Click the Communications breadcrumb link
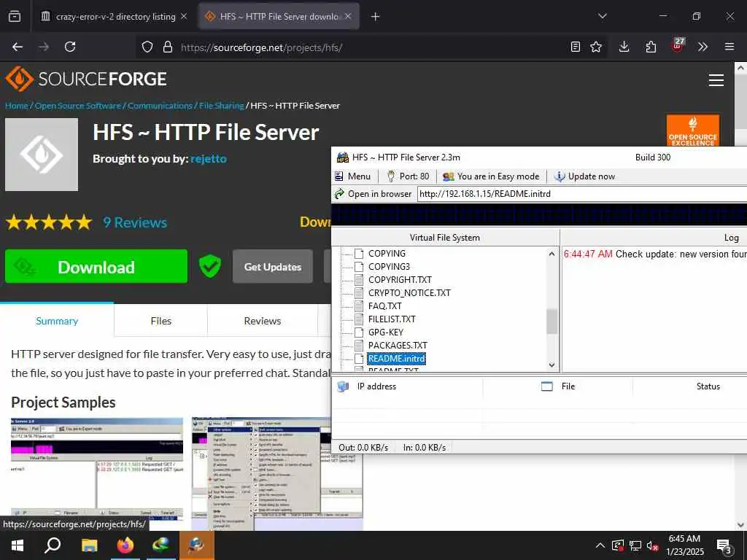 tap(160, 106)
